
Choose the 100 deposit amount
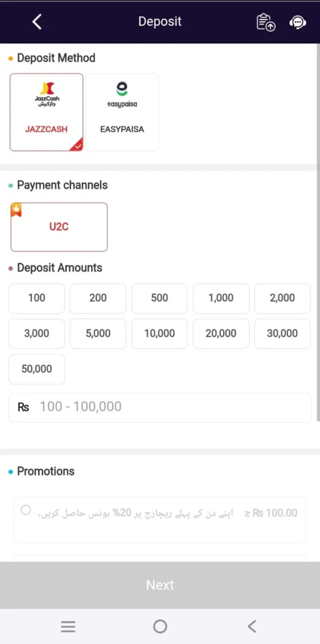click(x=36, y=298)
